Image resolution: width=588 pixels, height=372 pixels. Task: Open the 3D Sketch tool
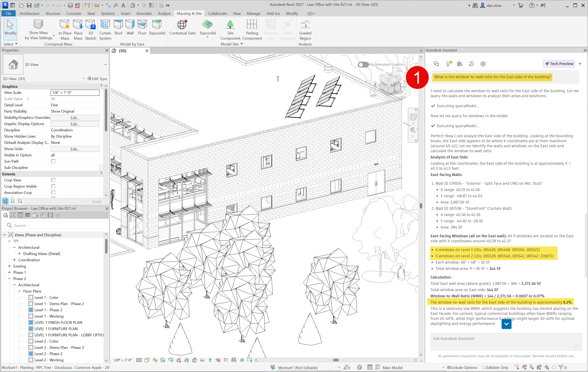pos(90,30)
